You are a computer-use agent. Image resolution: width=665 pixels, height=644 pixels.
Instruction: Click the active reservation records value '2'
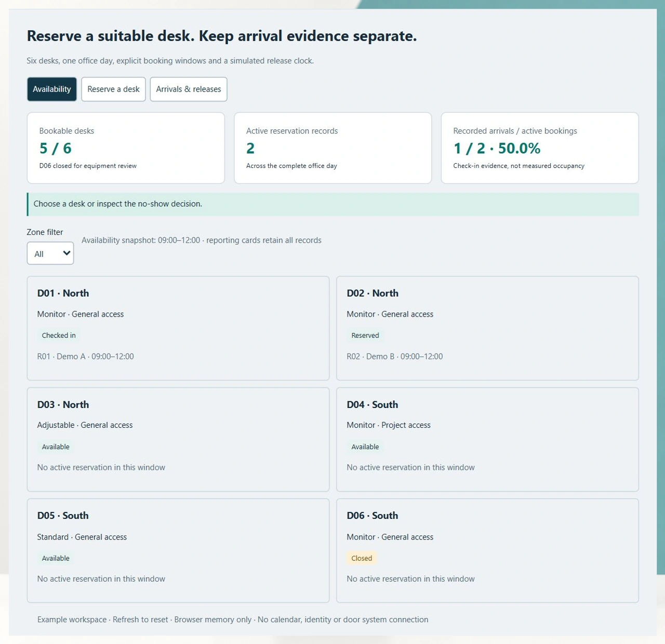[x=250, y=149]
